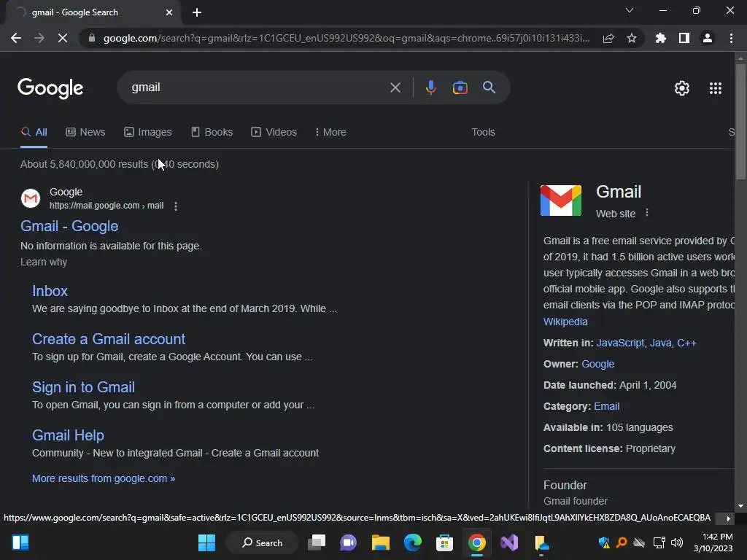
Task: Open Microsoft Store from the taskbar
Action: 444,542
